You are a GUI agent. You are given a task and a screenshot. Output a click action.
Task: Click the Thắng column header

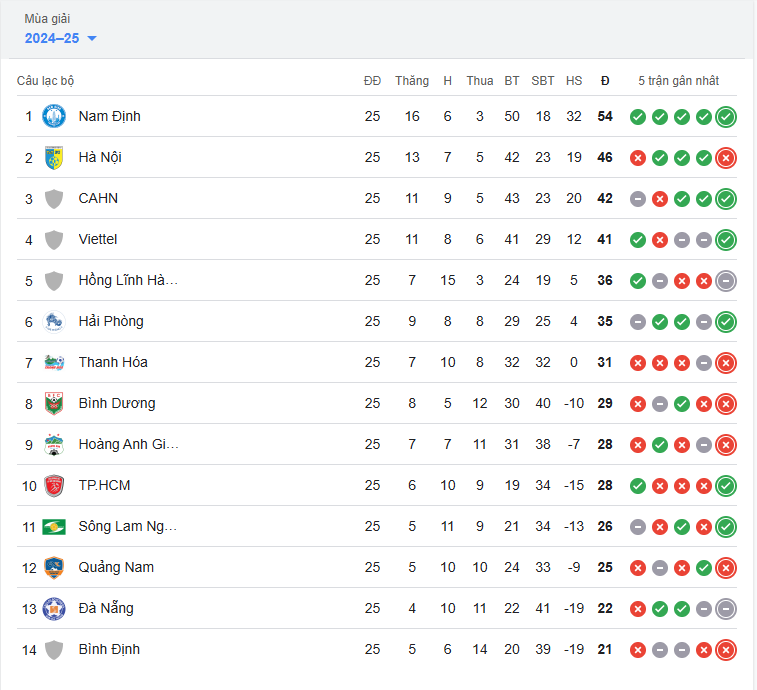pyautogui.click(x=411, y=81)
